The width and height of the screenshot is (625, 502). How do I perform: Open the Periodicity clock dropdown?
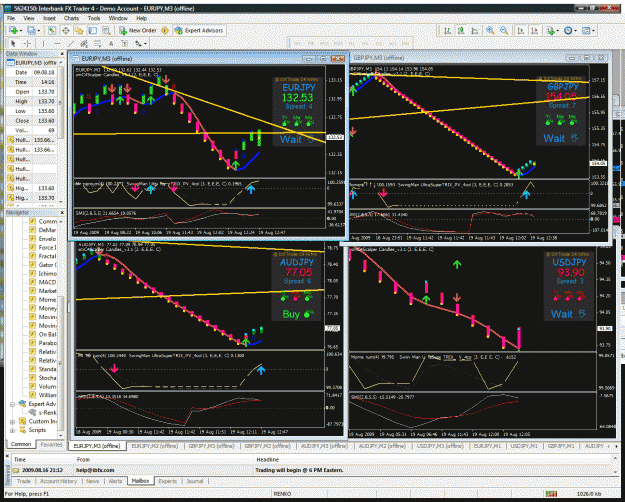[570, 31]
